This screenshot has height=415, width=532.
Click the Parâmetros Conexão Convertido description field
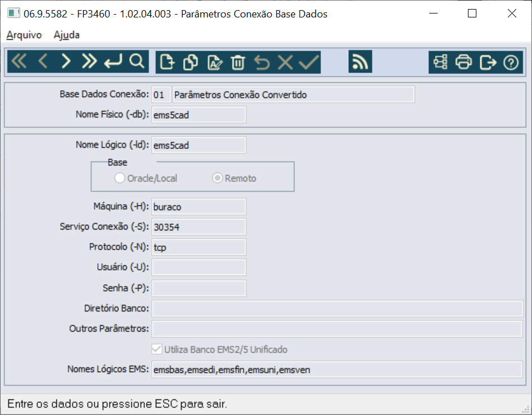point(293,94)
